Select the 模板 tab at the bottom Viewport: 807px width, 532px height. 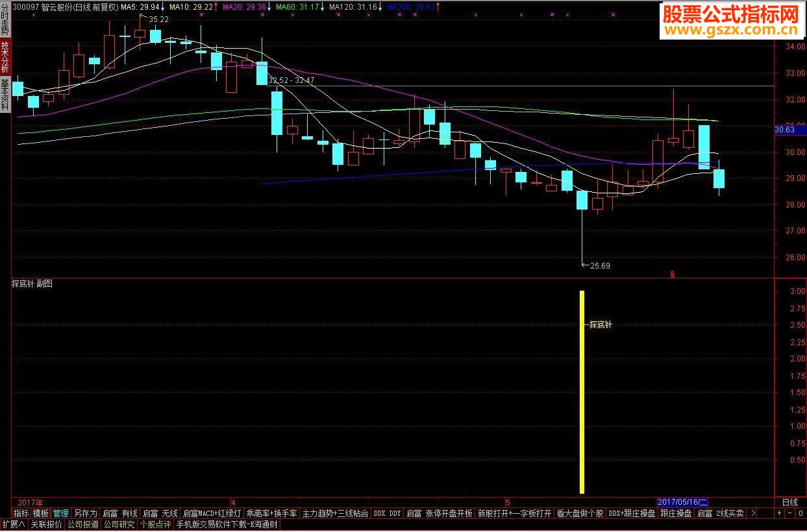tap(41, 513)
